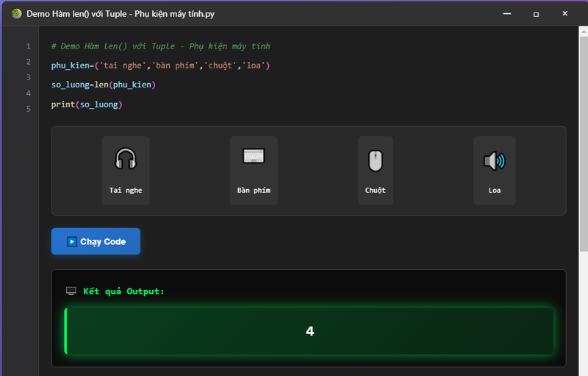Click the app icon in the title bar
Screen dimensions: 588x376
[x=16, y=14]
